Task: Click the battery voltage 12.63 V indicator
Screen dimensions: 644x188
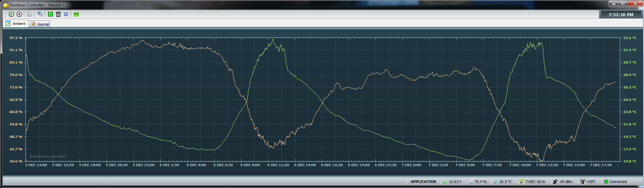Action: (452, 182)
